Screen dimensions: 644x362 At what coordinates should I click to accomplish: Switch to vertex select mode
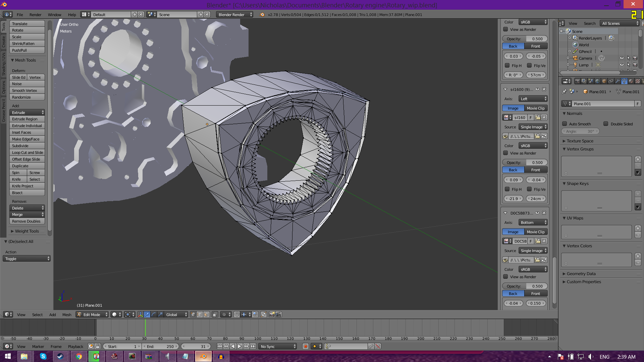[x=193, y=314]
